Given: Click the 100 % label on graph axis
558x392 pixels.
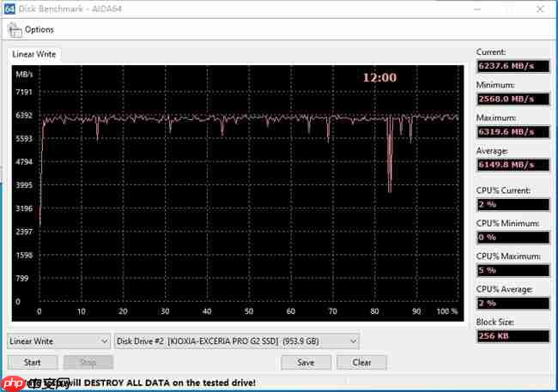Looking at the screenshot, I should (x=447, y=311).
